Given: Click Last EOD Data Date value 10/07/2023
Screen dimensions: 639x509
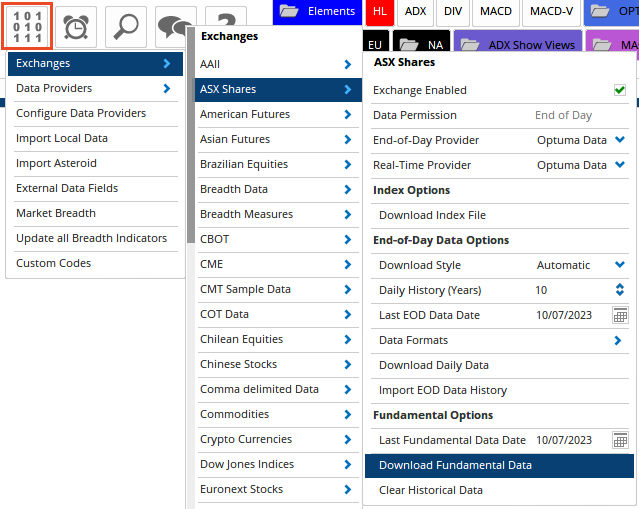Looking at the screenshot, I should pos(564,315).
